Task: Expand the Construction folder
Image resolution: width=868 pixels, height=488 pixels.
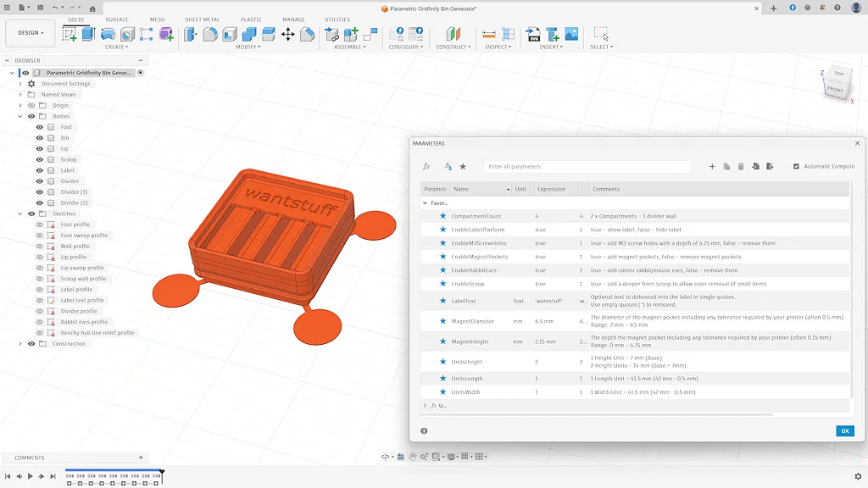Action: [20, 344]
